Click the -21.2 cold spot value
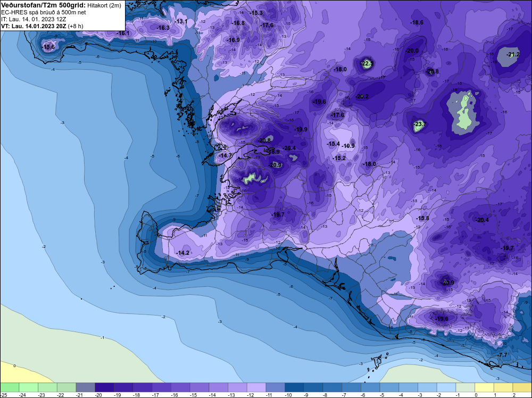The width and height of the screenshot is (532, 398). point(513,54)
